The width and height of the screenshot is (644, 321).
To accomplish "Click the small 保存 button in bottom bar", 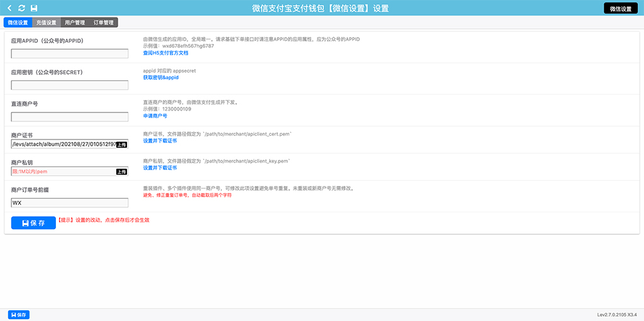I will [x=19, y=315].
